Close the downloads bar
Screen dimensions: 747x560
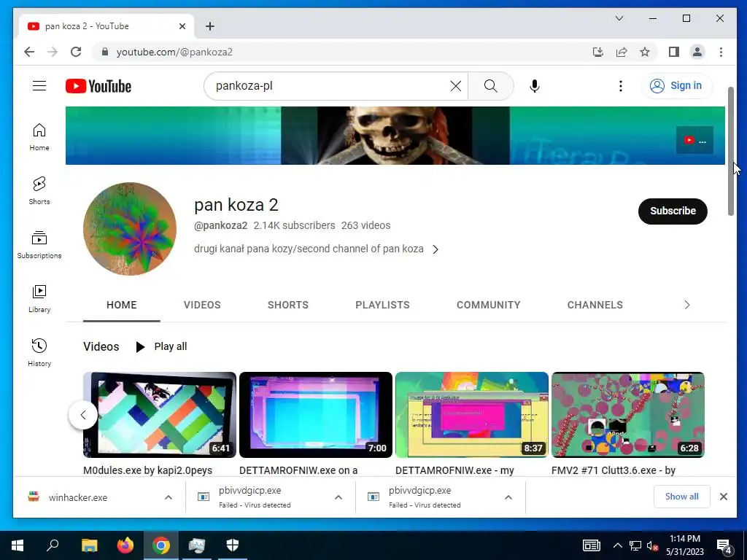723,497
